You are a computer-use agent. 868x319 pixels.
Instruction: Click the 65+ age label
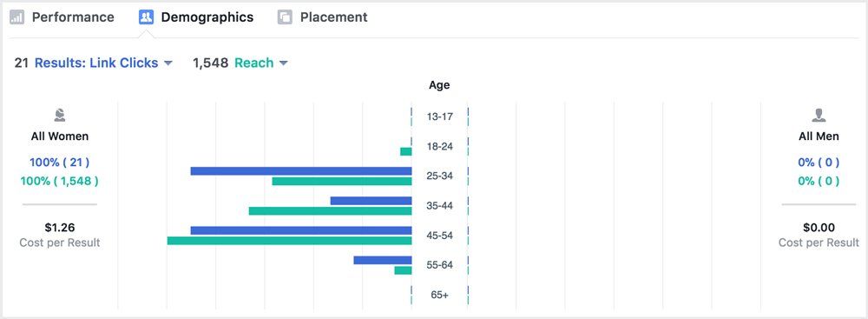coord(439,296)
